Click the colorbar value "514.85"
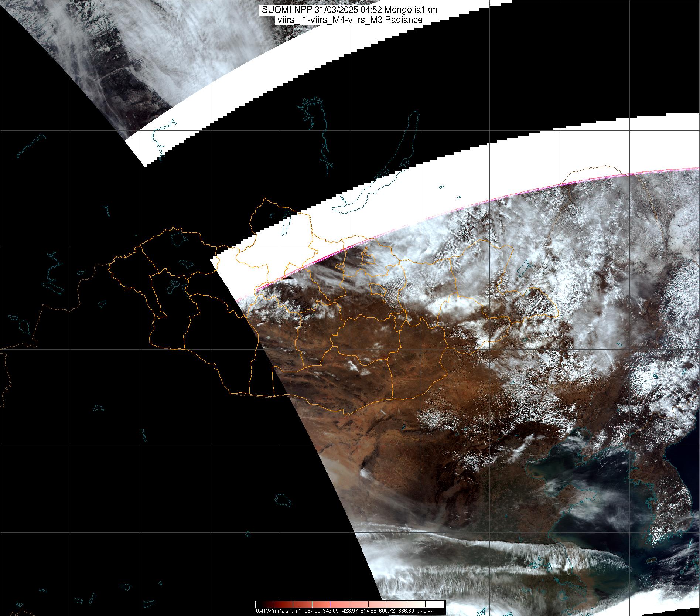 tap(368, 611)
